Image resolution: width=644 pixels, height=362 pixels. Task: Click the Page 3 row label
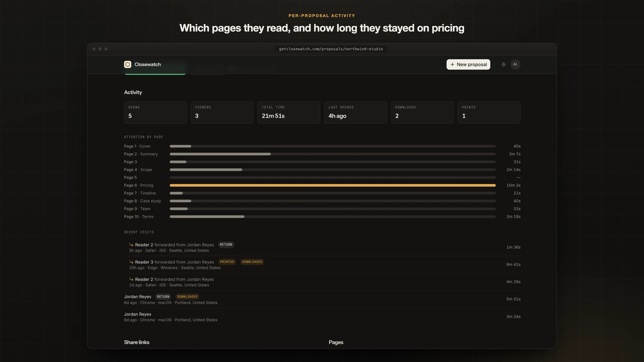pyautogui.click(x=130, y=162)
